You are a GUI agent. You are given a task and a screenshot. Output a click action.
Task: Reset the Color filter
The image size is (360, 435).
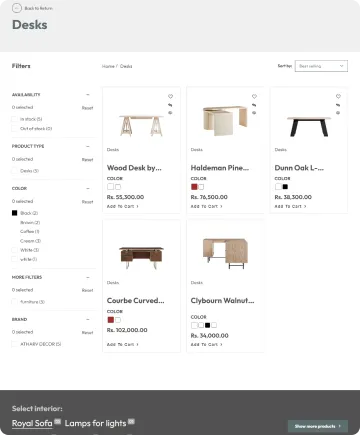87,202
